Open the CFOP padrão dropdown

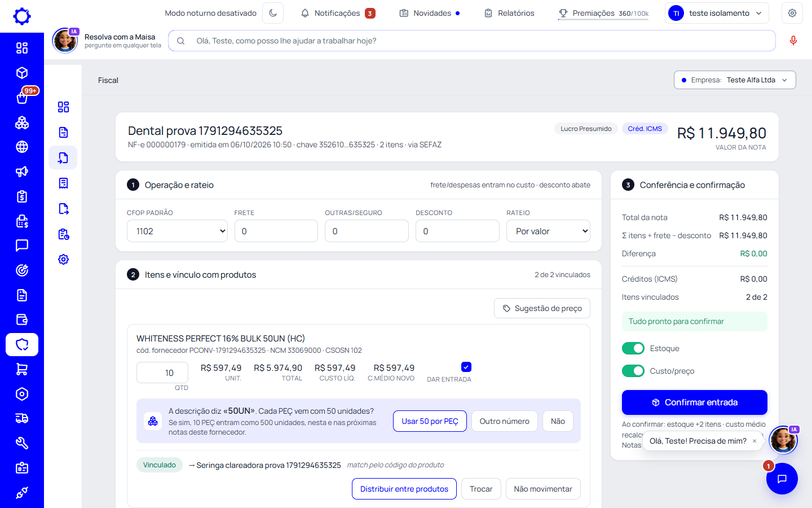pyautogui.click(x=177, y=231)
